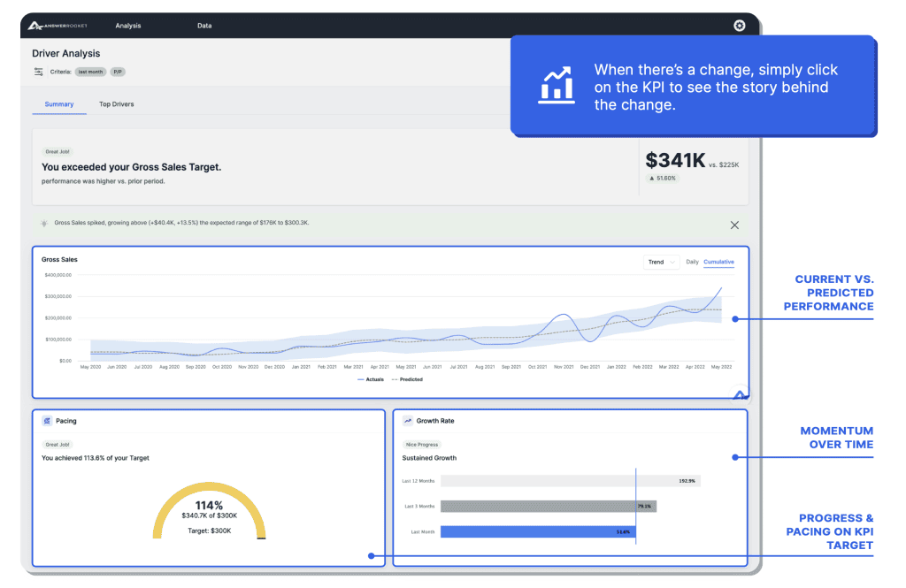This screenshot has height=588, width=906.
Task: Select the Pacing panel icon
Action: click(x=49, y=420)
